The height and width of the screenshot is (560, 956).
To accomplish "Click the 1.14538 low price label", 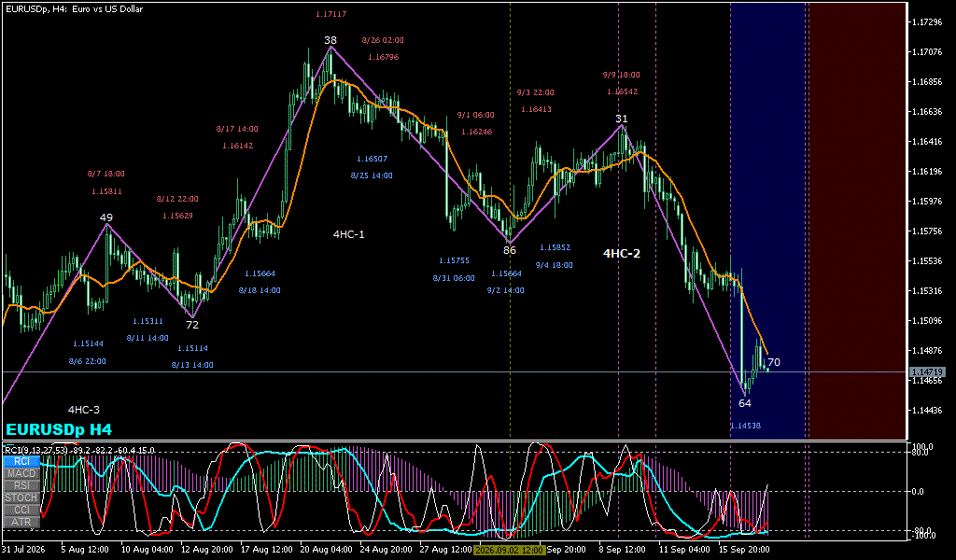I will [745, 426].
